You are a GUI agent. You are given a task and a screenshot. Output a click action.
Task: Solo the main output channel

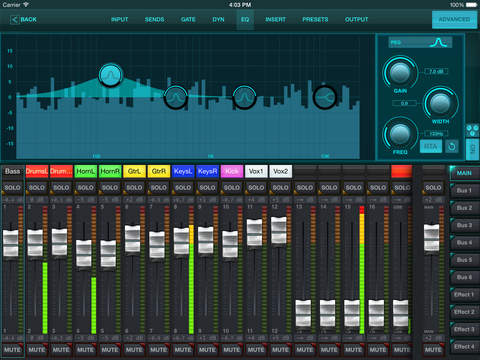(x=433, y=188)
